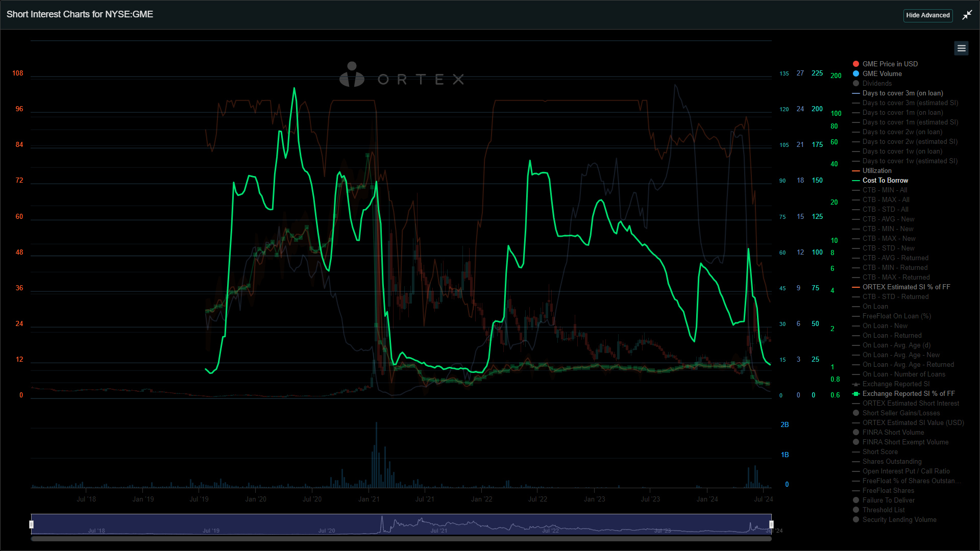Click the Hide Advanced button
This screenshot has height=551, width=980.
[x=927, y=15]
